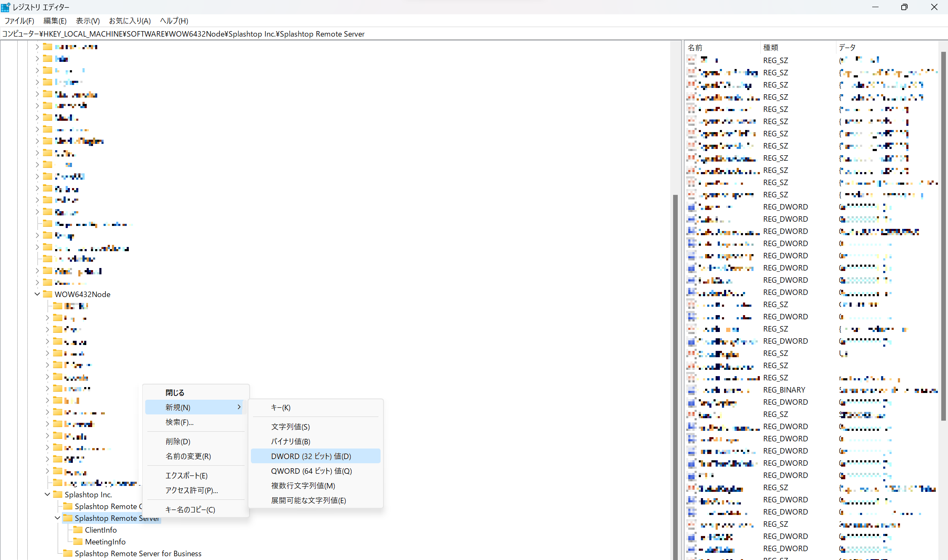Select the WOW6432Node key
The width and height of the screenshot is (948, 560).
pyautogui.click(x=83, y=294)
